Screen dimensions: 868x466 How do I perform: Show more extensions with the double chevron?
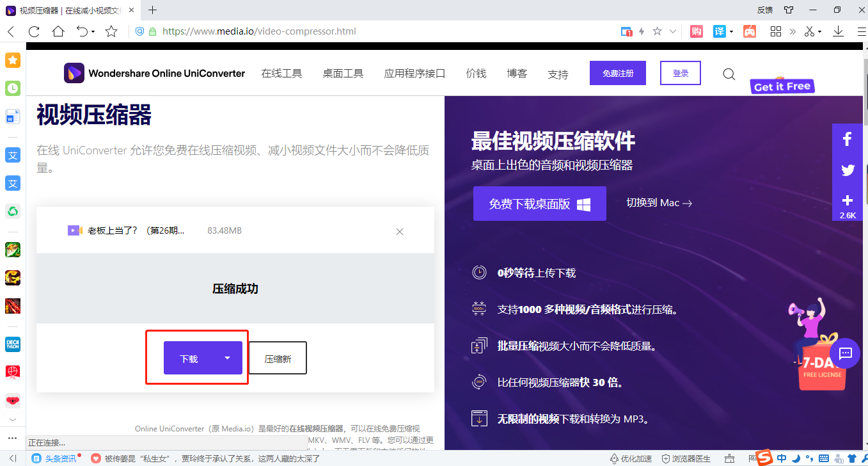click(793, 31)
